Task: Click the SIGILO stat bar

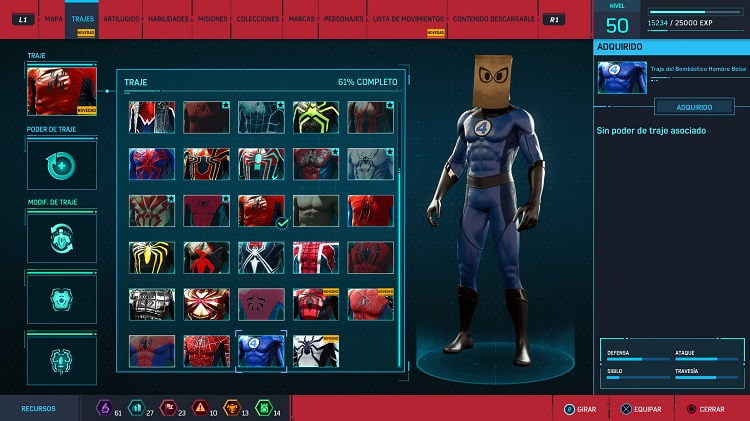Action: click(638, 377)
